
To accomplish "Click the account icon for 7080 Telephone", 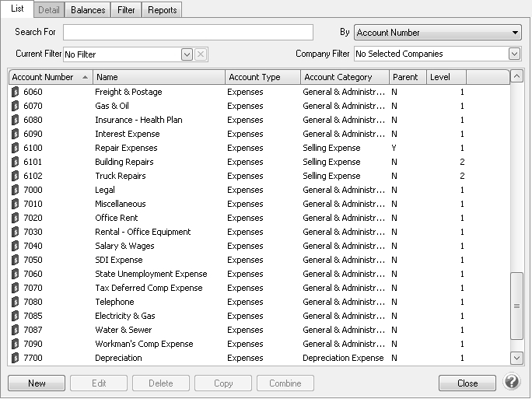I will pos(16,302).
